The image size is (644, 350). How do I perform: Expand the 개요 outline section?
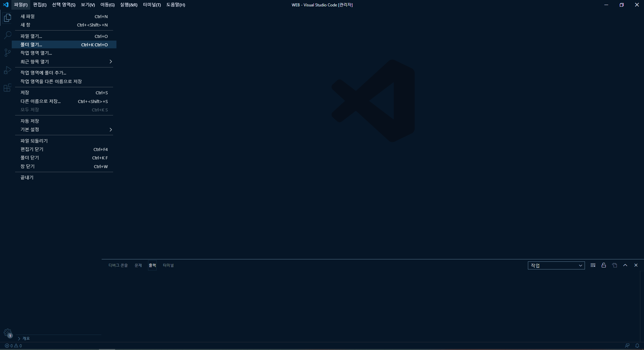pos(59,338)
